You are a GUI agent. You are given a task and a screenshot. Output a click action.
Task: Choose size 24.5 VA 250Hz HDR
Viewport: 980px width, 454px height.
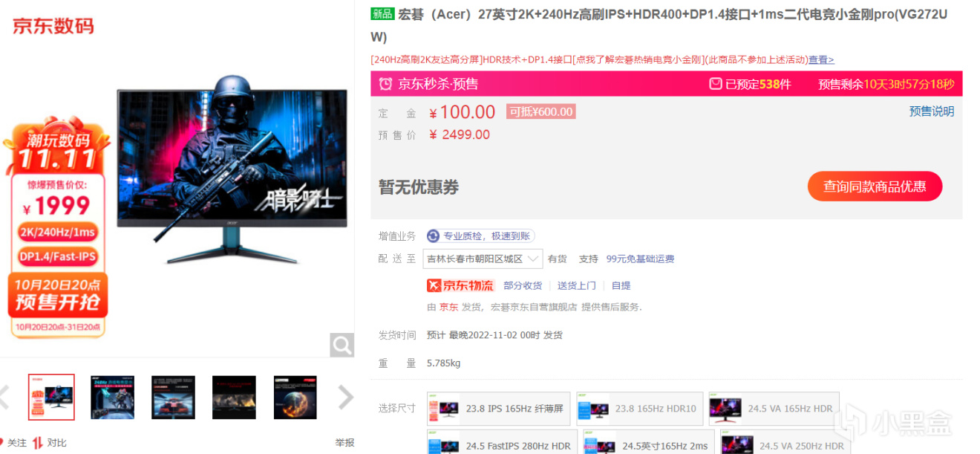[785, 444]
